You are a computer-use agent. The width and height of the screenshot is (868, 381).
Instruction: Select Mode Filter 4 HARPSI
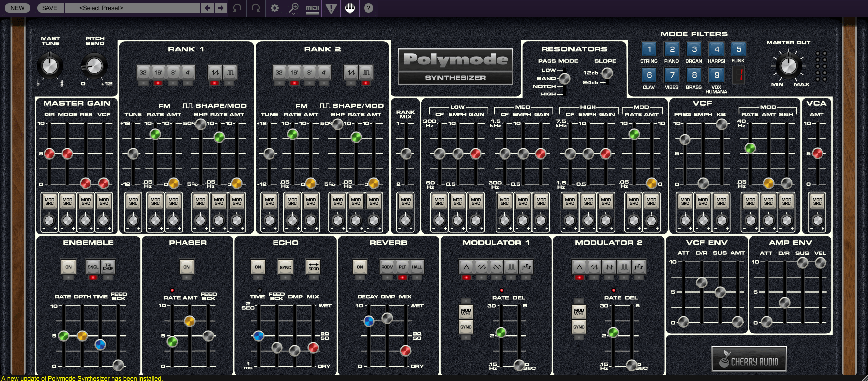click(717, 49)
